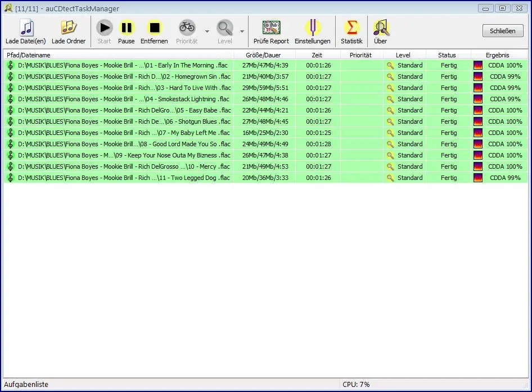This screenshot has height=392, width=532.
Task: Click the Level column header
Action: pos(403,55)
